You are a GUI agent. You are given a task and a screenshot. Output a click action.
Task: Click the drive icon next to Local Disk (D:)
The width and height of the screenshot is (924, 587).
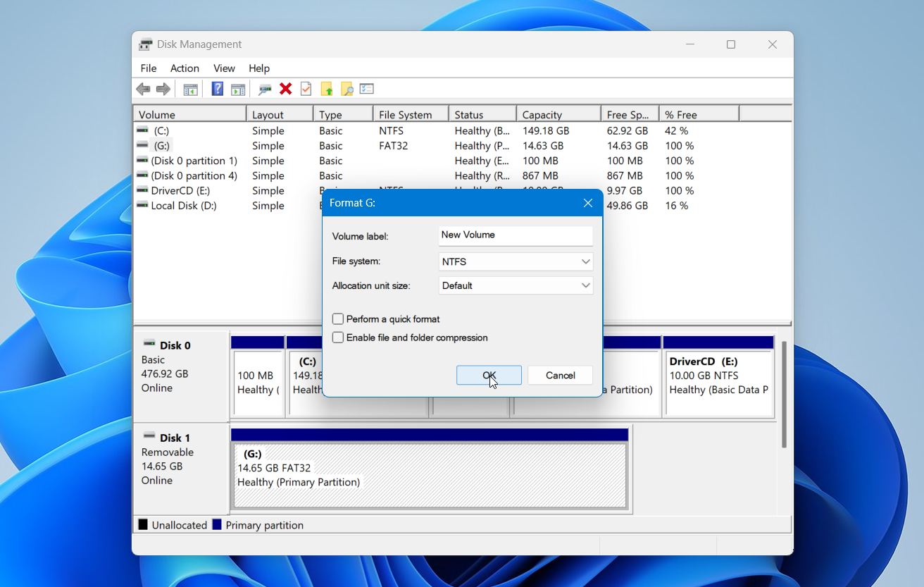(x=142, y=205)
